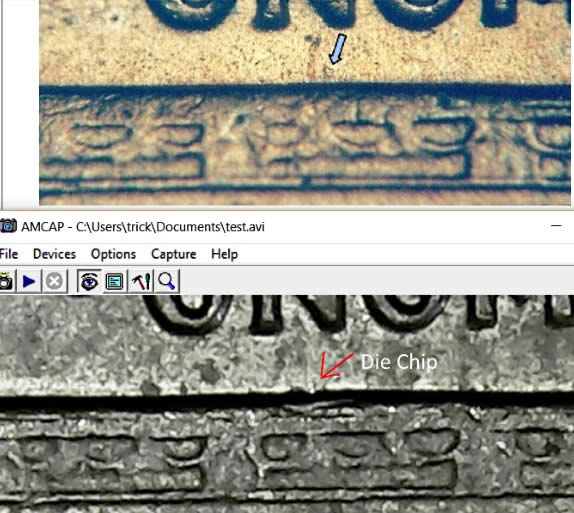Toggle video preview with the eye icon

pyautogui.click(x=89, y=281)
